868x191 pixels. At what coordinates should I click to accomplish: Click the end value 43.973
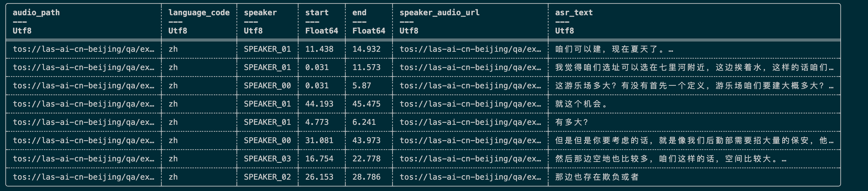(x=366, y=141)
